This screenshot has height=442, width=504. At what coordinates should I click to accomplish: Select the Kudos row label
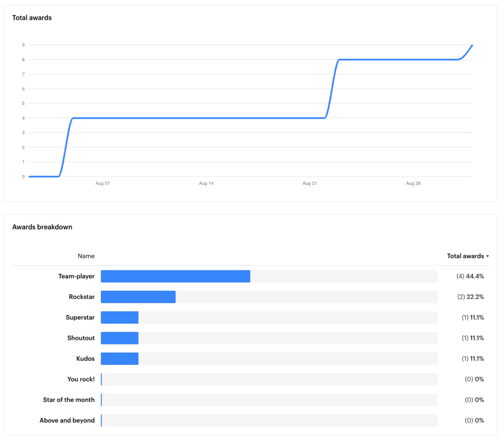(x=85, y=358)
